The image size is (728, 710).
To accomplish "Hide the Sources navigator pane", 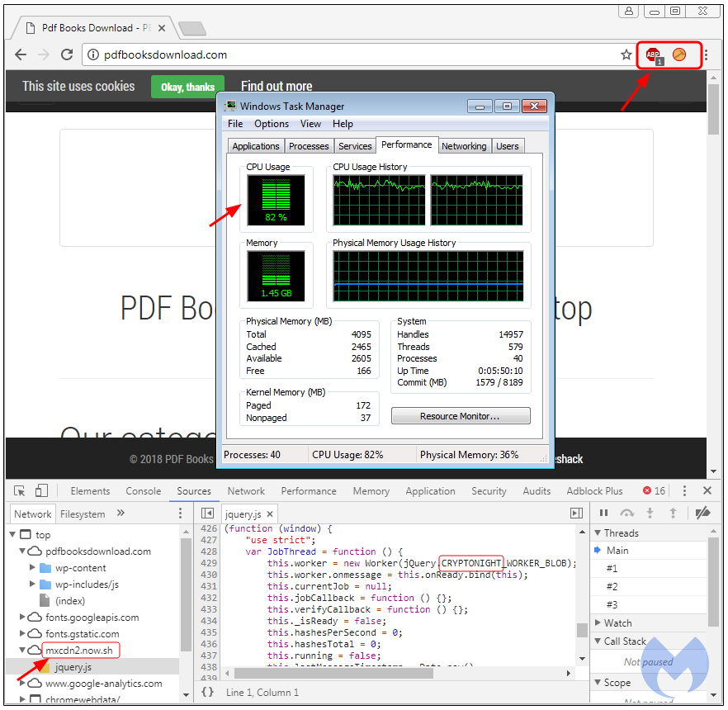I will 207,514.
